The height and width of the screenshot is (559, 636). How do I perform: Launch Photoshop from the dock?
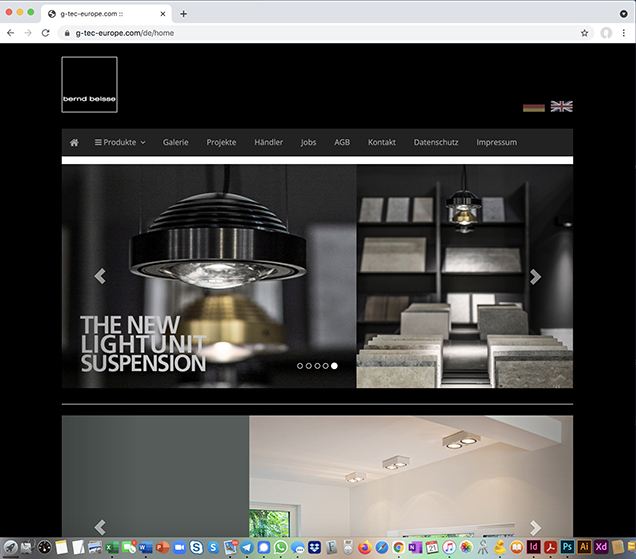566,548
